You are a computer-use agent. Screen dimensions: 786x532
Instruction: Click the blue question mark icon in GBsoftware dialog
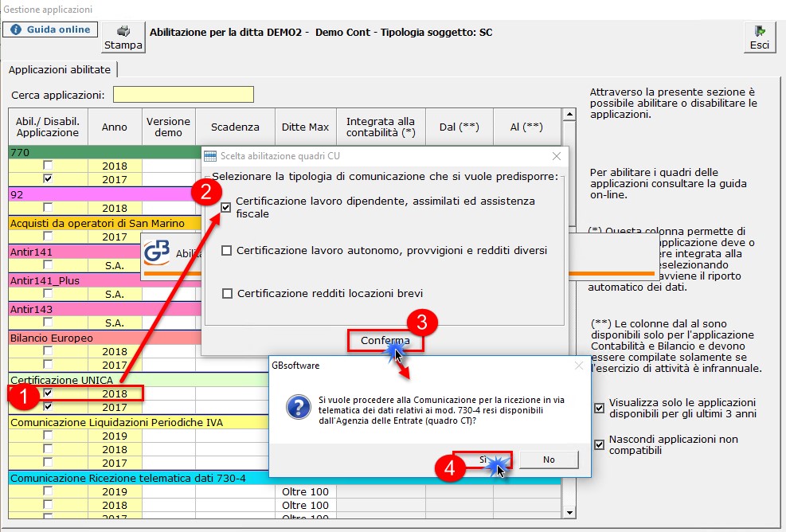[299, 407]
